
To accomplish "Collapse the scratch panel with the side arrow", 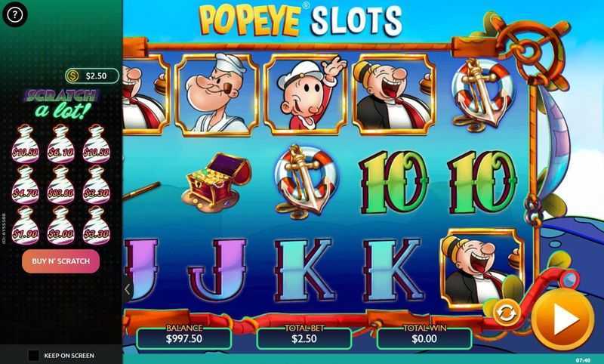I will click(128, 289).
